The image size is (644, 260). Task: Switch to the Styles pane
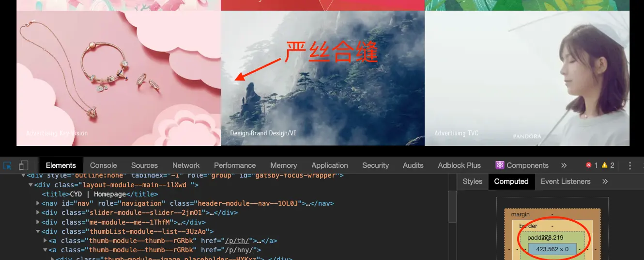pos(473,181)
